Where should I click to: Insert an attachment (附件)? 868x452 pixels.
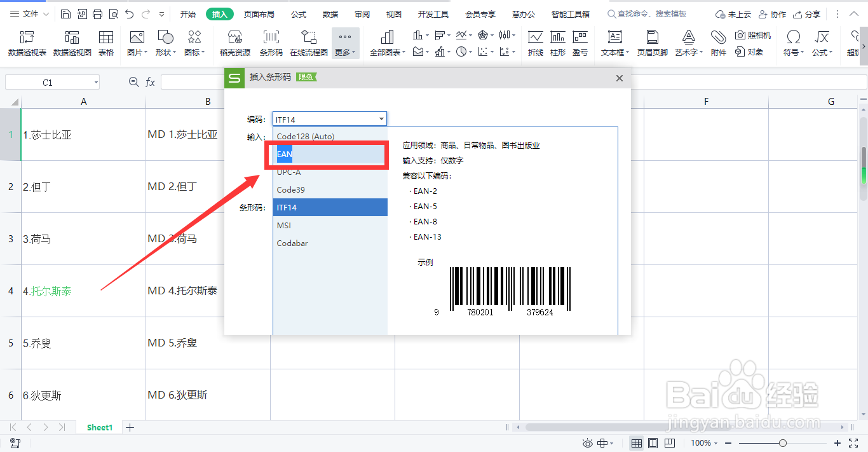(719, 44)
